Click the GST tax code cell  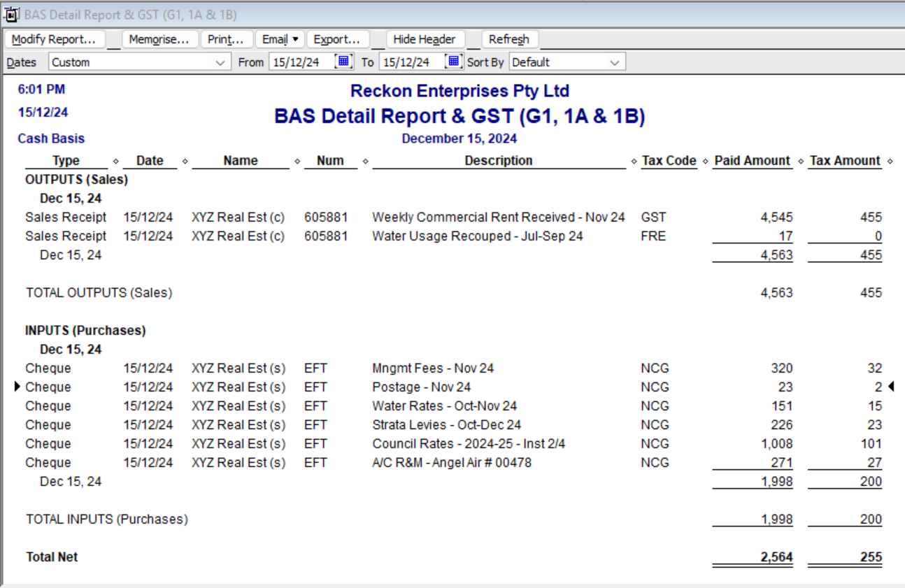653,217
